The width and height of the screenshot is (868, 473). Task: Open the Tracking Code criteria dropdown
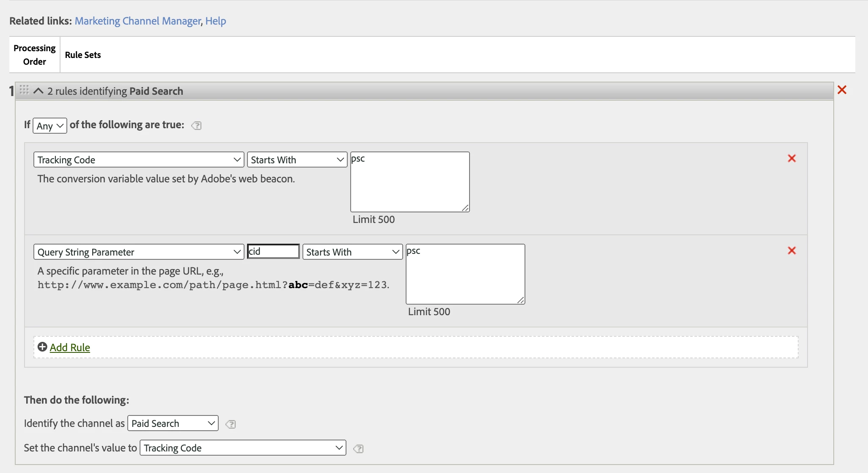click(x=139, y=159)
